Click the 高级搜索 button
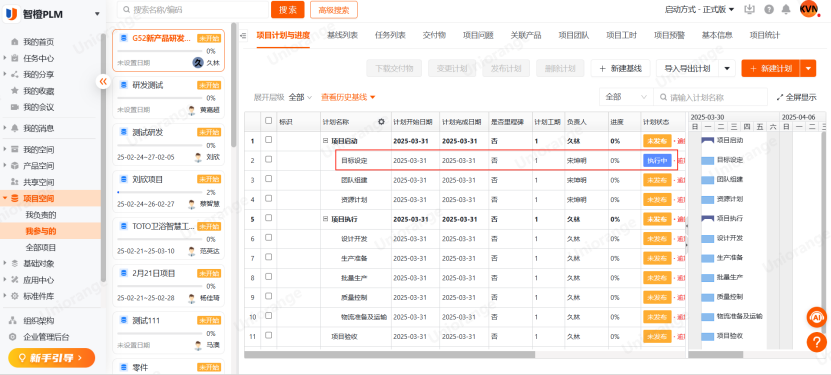 pyautogui.click(x=334, y=10)
